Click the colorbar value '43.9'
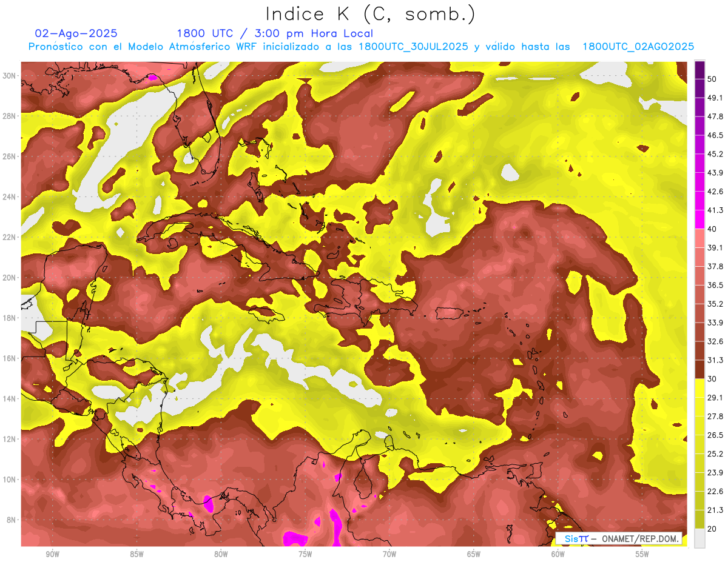 click(x=715, y=173)
